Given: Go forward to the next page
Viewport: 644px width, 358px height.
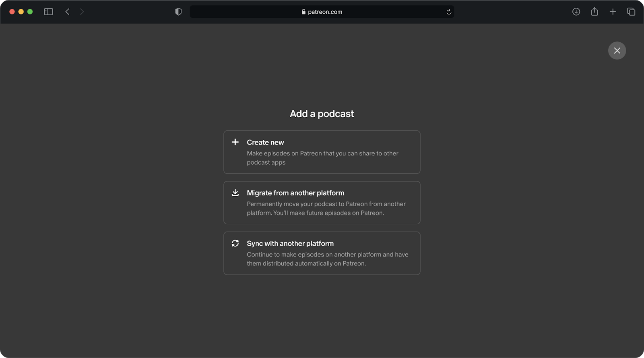Looking at the screenshot, I should click(x=82, y=12).
